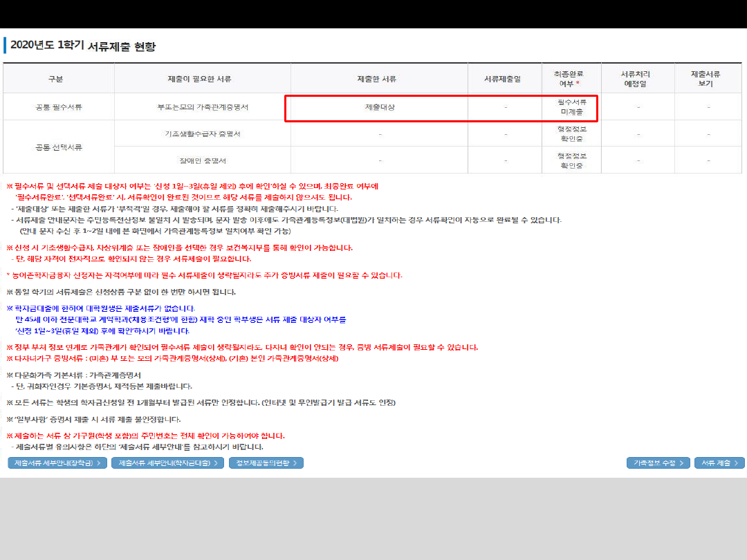View 정보제공동의현황 consent status

click(266, 463)
